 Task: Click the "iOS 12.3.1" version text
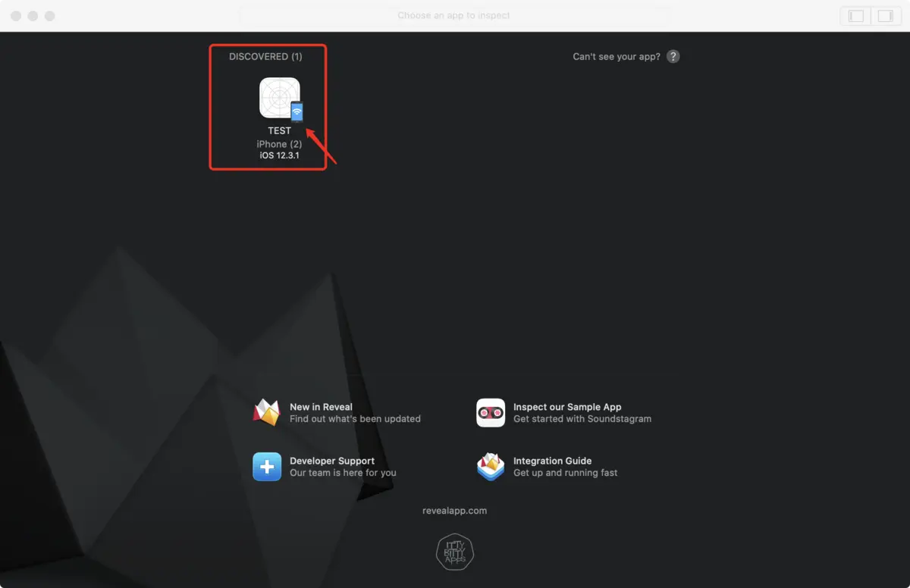(x=279, y=155)
